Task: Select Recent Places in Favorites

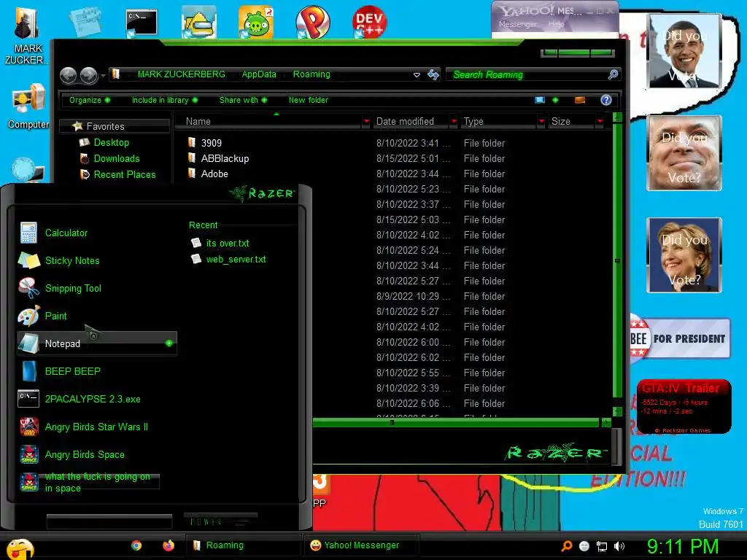Action: (124, 175)
